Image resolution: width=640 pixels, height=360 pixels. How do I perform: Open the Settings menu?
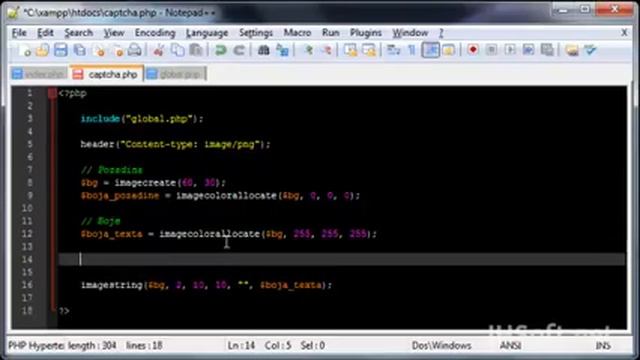256,33
